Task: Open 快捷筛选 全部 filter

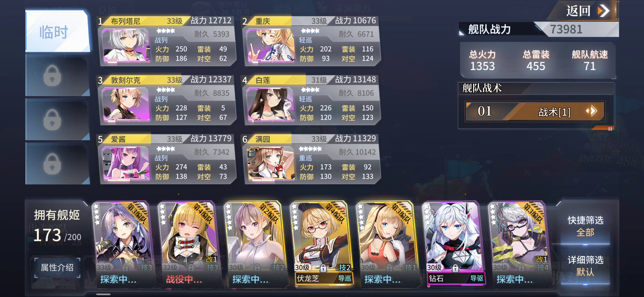Action: pyautogui.click(x=585, y=226)
